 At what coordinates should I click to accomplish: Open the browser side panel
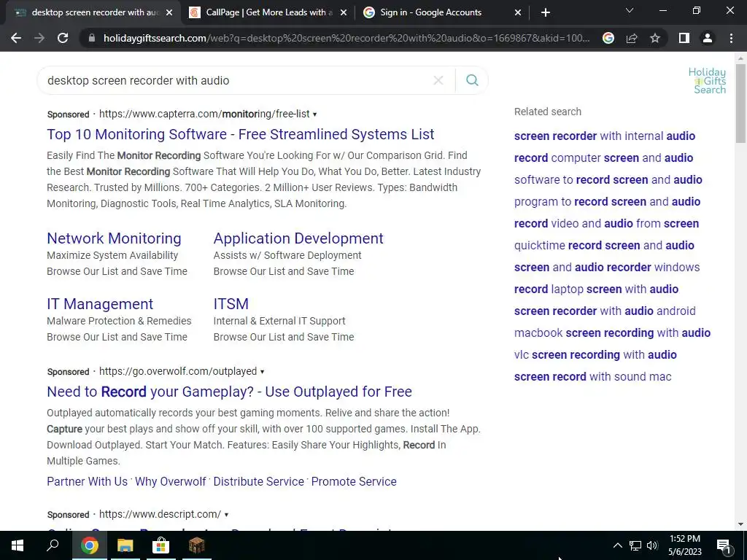(x=684, y=38)
